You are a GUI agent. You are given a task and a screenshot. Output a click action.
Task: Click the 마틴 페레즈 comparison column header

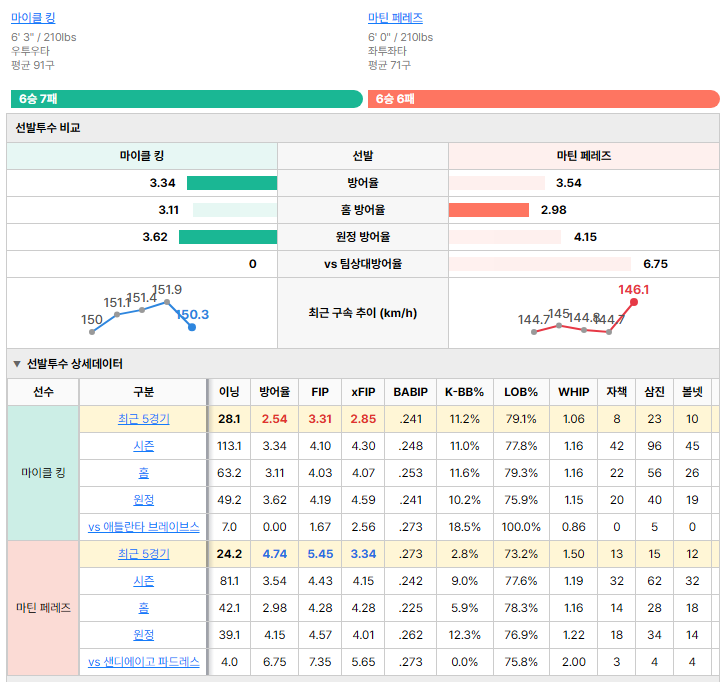coord(583,156)
